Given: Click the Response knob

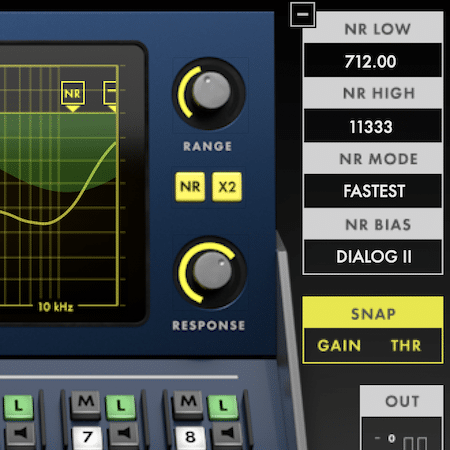Looking at the screenshot, I should [210, 272].
